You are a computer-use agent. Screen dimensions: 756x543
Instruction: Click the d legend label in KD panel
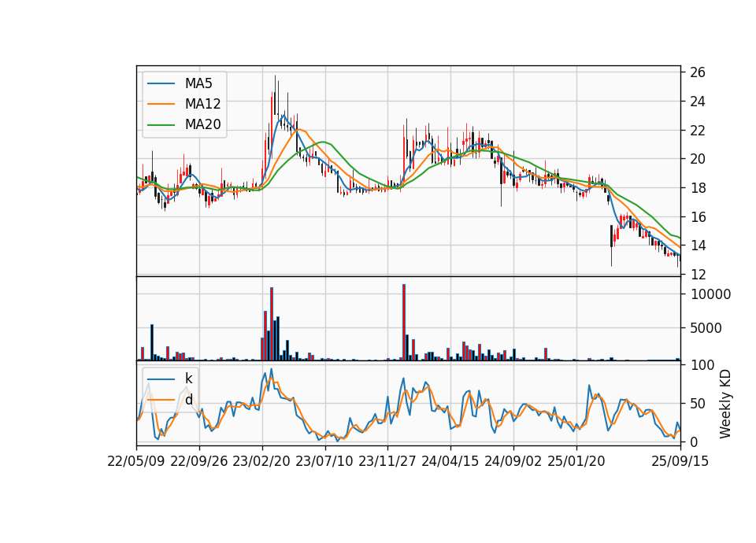tap(188, 400)
